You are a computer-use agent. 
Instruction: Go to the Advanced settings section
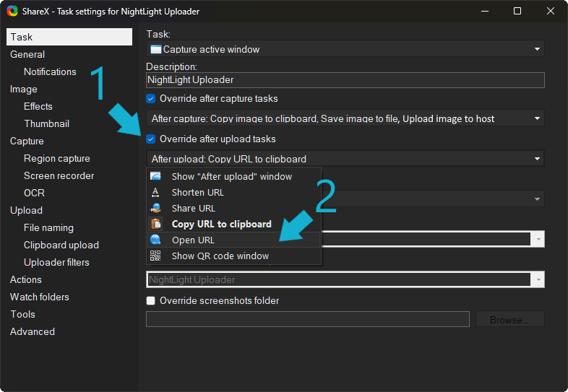coord(33,331)
